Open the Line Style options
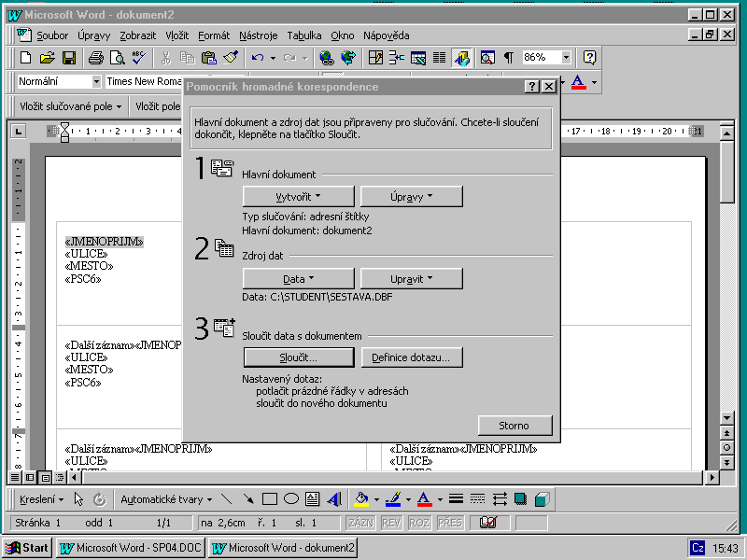Viewport: 747px width, 560px height. [456, 499]
